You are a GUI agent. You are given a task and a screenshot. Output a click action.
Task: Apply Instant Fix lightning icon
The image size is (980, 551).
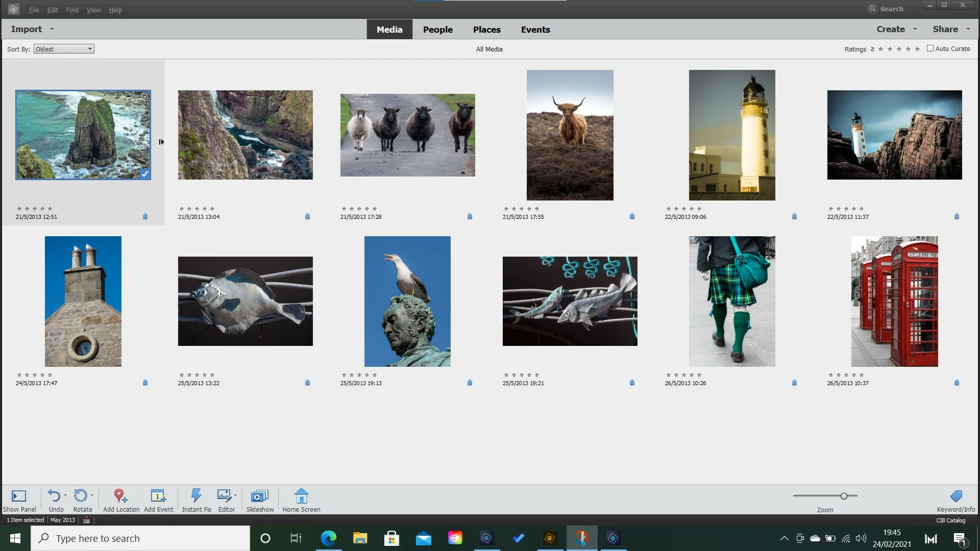[196, 496]
